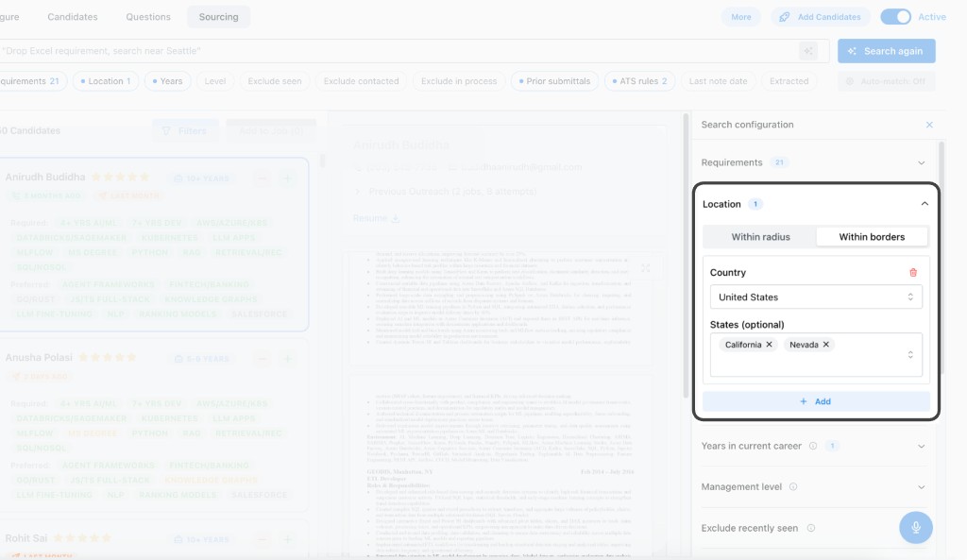
Task: Open the More menu
Action: (741, 17)
